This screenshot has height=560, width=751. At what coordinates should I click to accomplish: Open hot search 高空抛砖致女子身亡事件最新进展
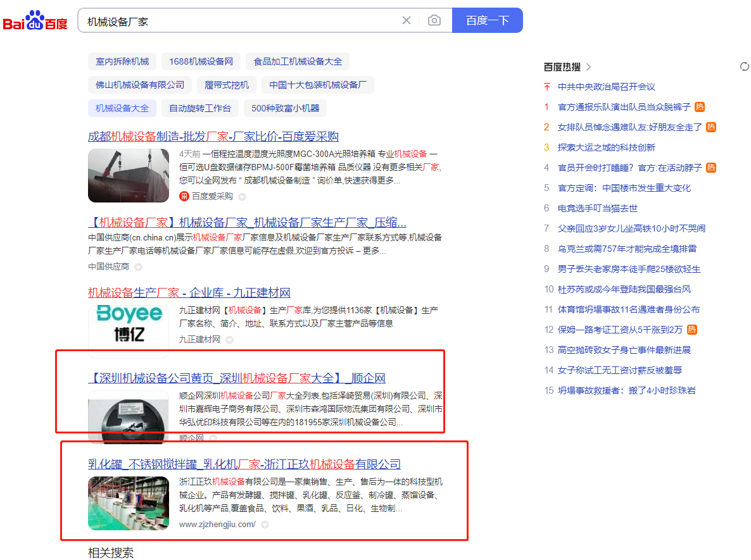click(x=624, y=350)
